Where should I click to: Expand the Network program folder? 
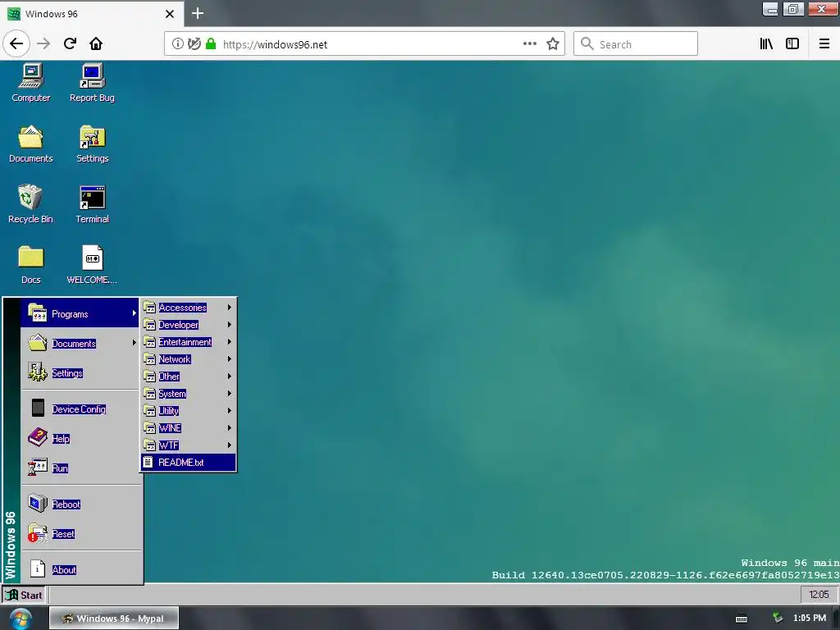coord(188,359)
